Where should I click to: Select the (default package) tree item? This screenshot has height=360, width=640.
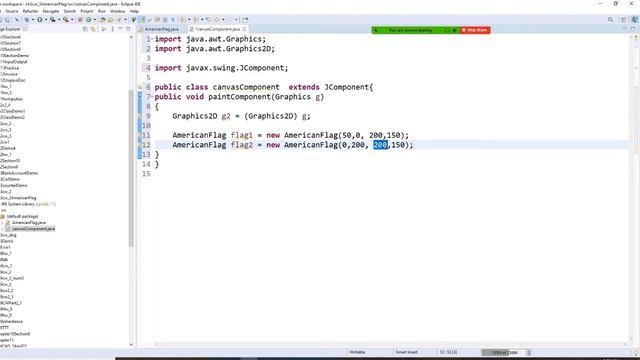tap(22, 216)
